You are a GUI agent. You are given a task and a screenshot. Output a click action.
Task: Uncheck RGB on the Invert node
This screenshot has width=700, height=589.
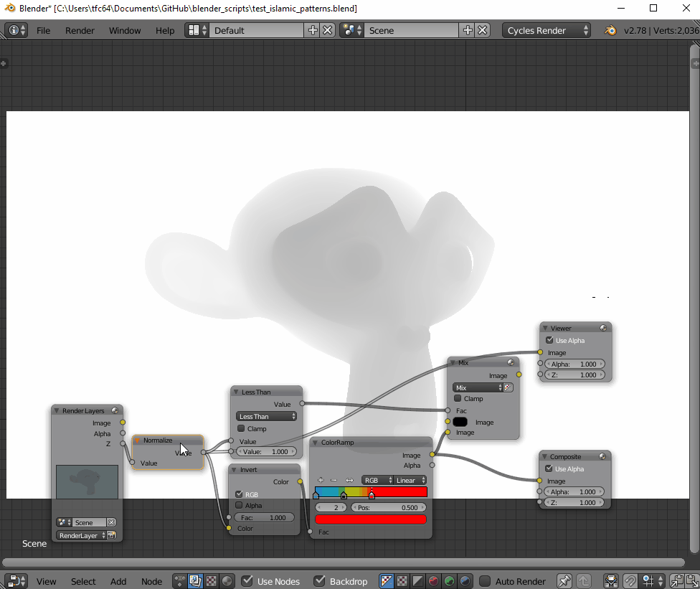coord(240,494)
